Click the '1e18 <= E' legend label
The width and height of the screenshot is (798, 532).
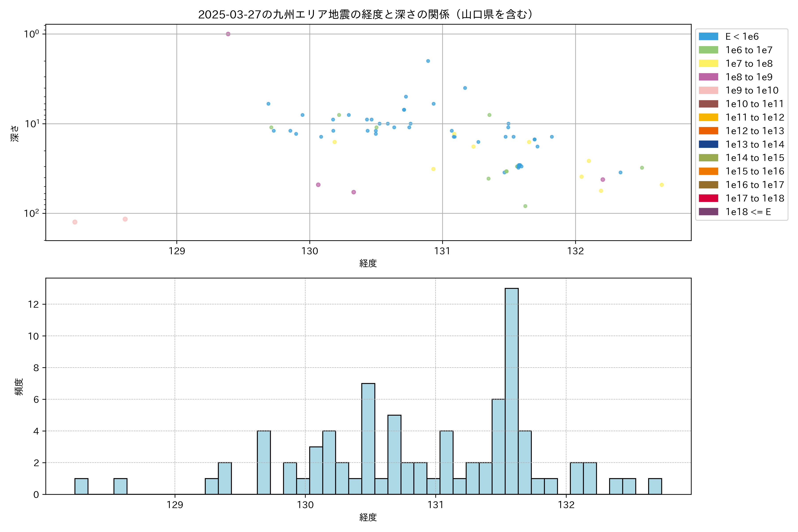point(748,212)
